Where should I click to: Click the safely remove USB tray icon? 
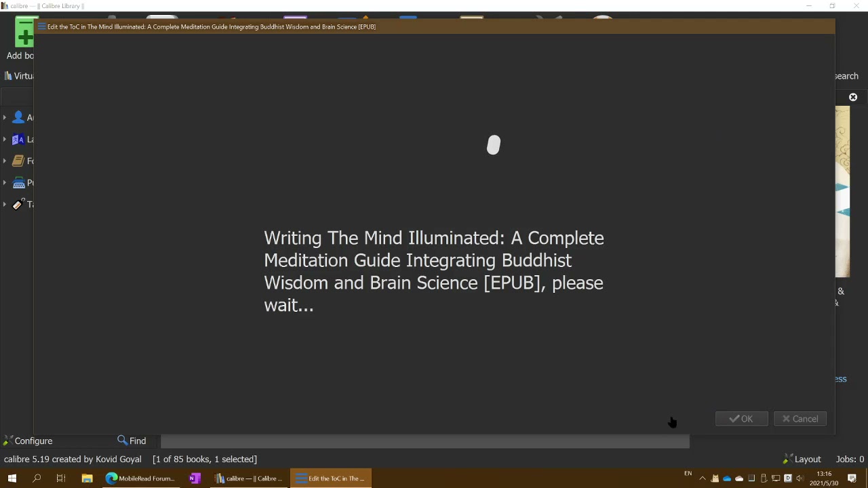pyautogui.click(x=764, y=479)
